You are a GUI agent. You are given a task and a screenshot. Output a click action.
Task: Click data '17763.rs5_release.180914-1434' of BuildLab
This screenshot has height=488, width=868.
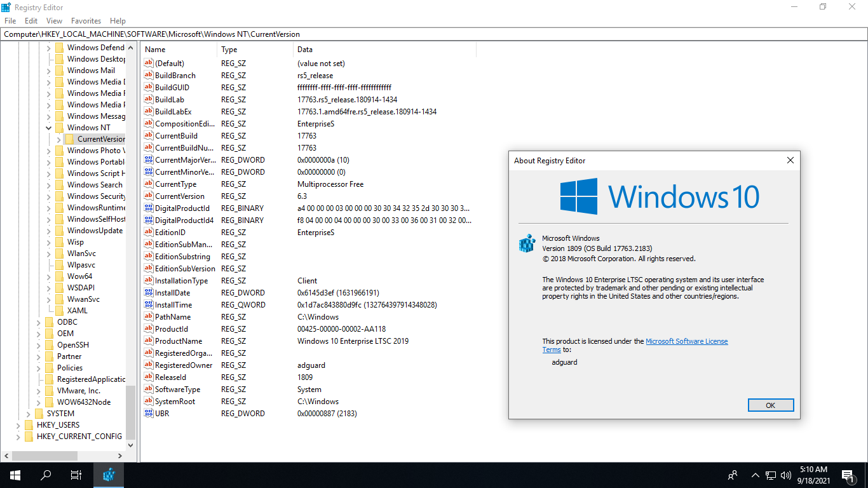[x=348, y=100]
